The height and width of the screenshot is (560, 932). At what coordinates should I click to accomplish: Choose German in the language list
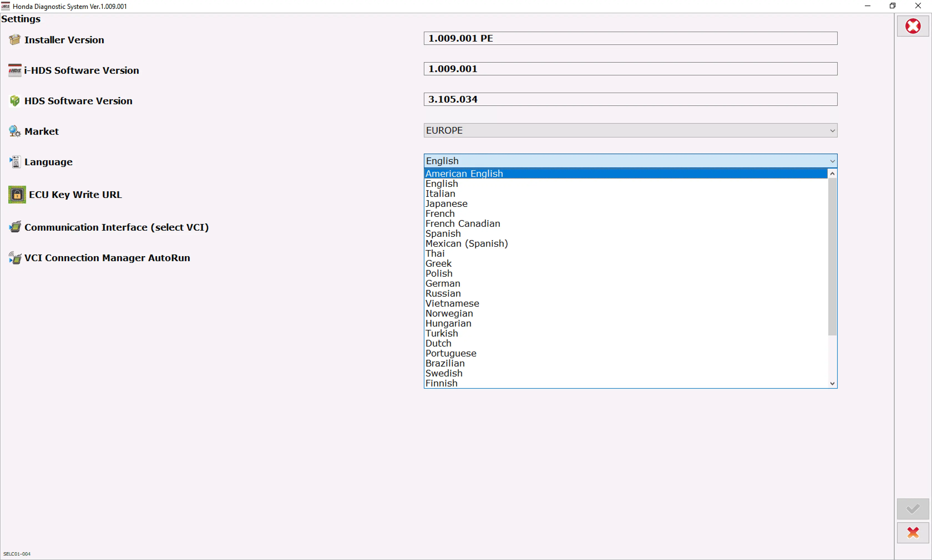[x=626, y=284]
